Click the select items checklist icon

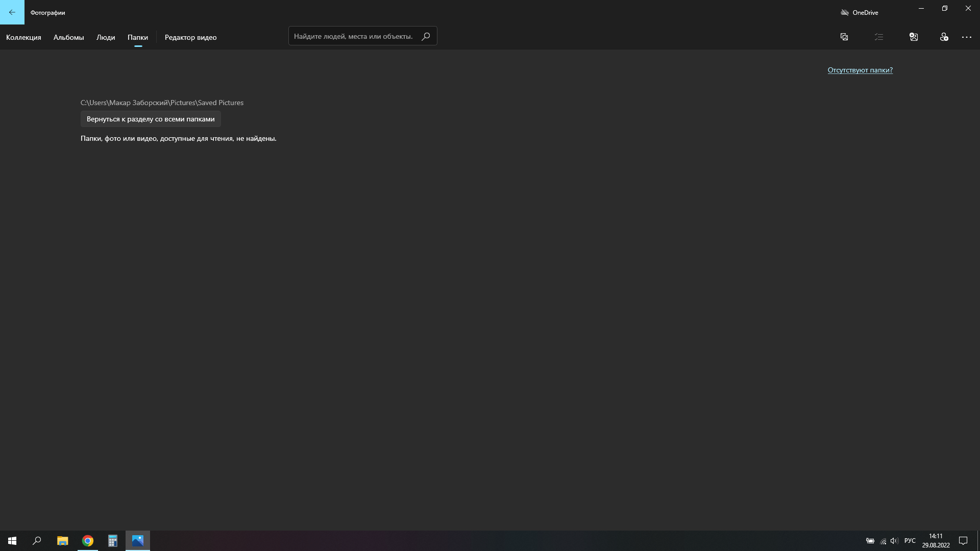pos(879,37)
